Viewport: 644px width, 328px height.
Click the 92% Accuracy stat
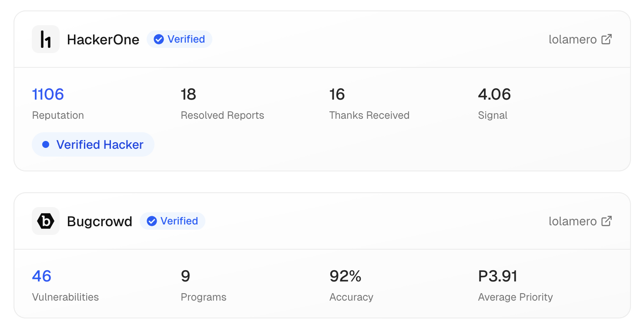[x=345, y=276]
